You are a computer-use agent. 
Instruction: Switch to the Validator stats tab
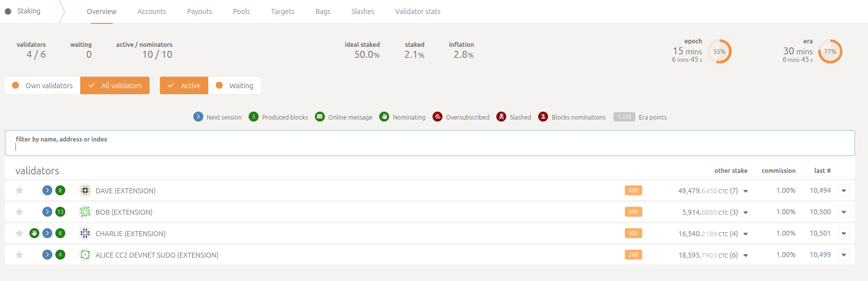point(418,11)
